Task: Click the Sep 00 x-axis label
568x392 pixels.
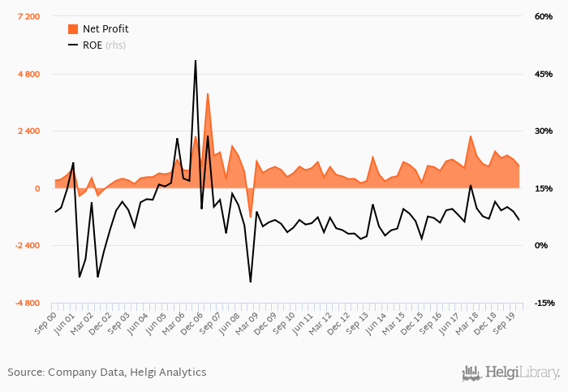Action: 47,321
